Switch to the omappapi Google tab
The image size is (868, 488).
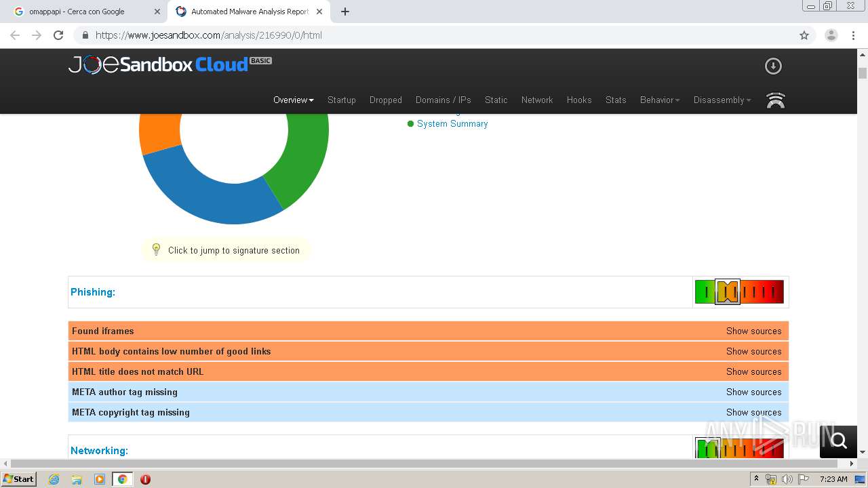pyautogui.click(x=87, y=12)
